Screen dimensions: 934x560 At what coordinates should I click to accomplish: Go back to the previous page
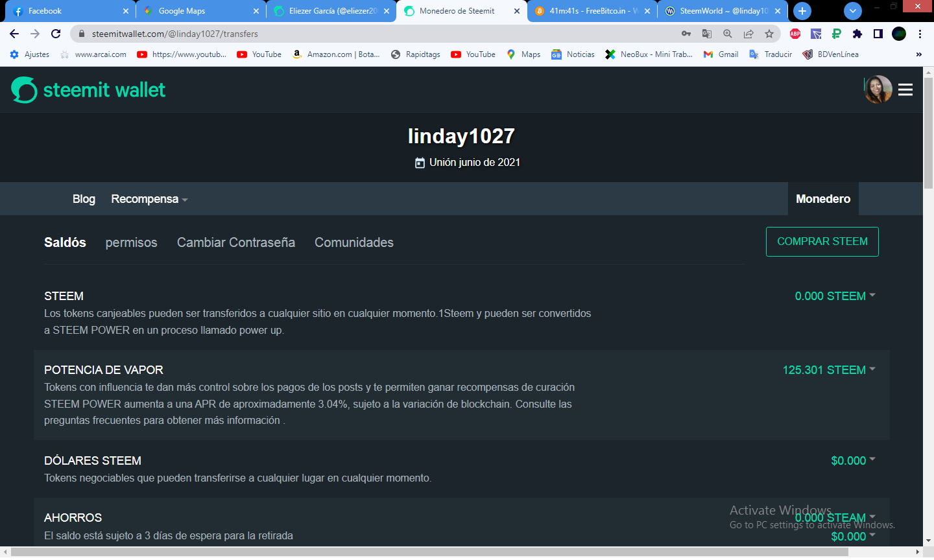[x=14, y=34]
